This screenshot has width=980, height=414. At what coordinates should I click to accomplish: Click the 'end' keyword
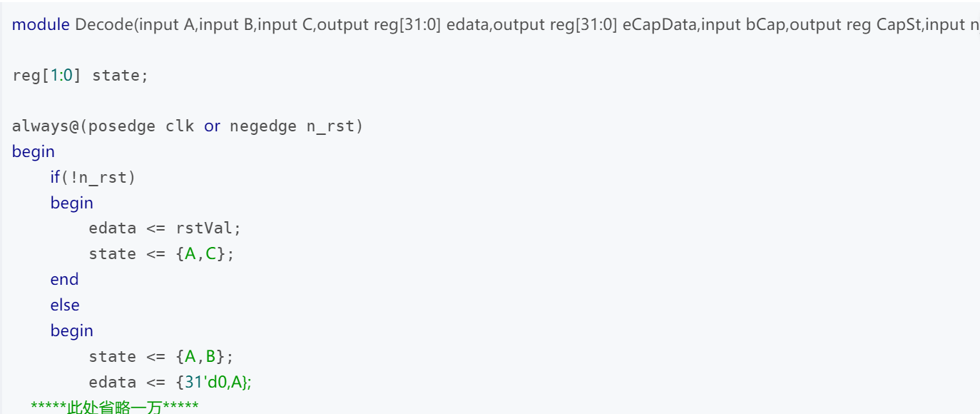[x=64, y=280]
